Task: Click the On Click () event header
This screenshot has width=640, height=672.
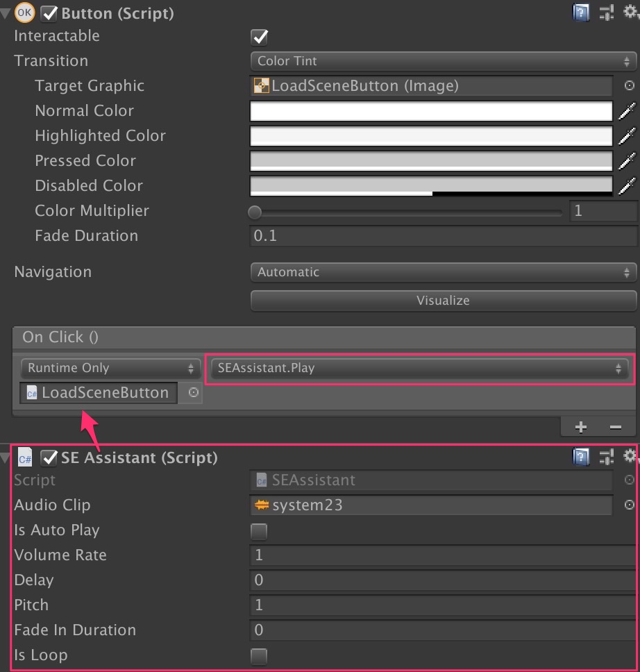Action: (324, 337)
